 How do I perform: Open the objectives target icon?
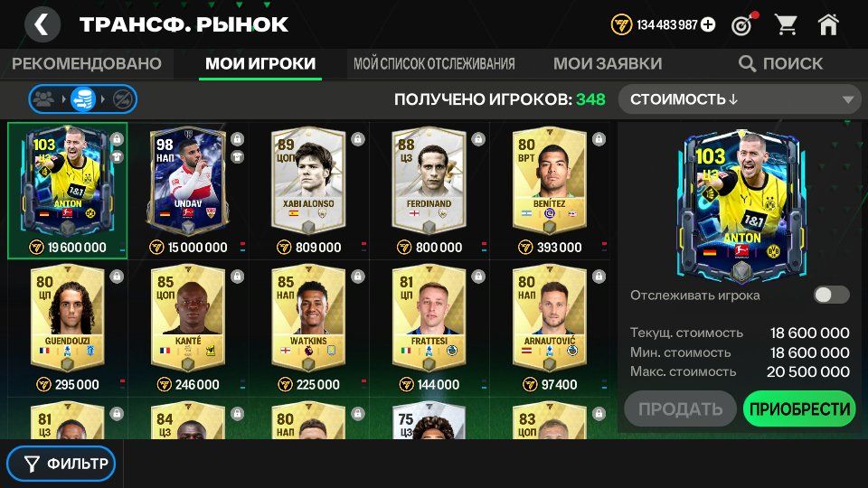pyautogui.click(x=743, y=25)
